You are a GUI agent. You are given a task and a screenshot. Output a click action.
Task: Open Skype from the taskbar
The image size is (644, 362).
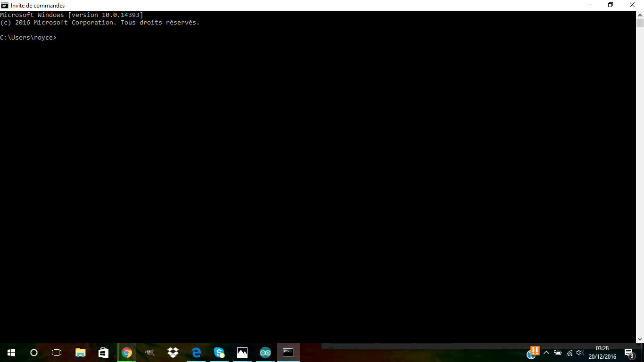(219, 353)
